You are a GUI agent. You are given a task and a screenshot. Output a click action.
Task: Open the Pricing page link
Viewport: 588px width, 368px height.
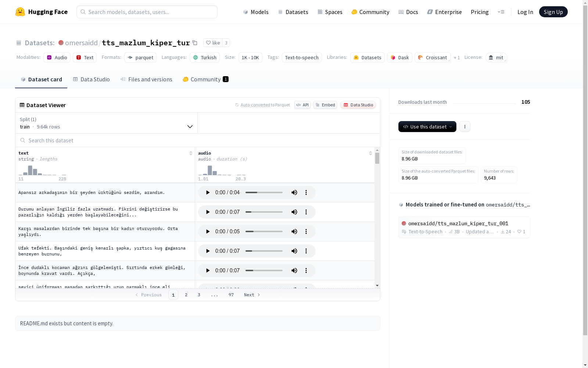(480, 12)
